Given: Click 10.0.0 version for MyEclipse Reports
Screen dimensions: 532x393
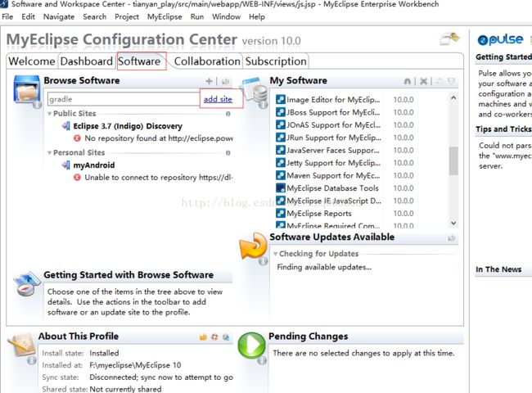Looking at the screenshot, I should pyautogui.click(x=404, y=213).
